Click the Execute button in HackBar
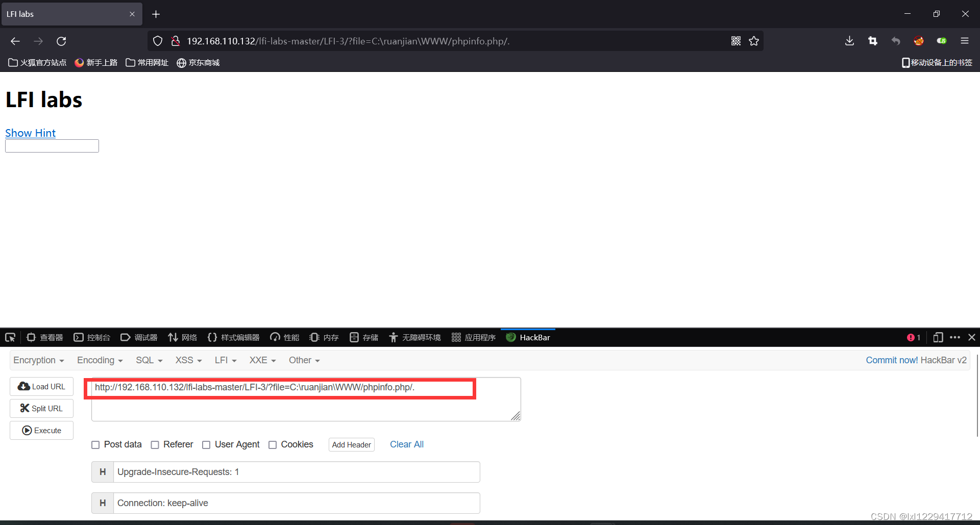 tap(41, 430)
